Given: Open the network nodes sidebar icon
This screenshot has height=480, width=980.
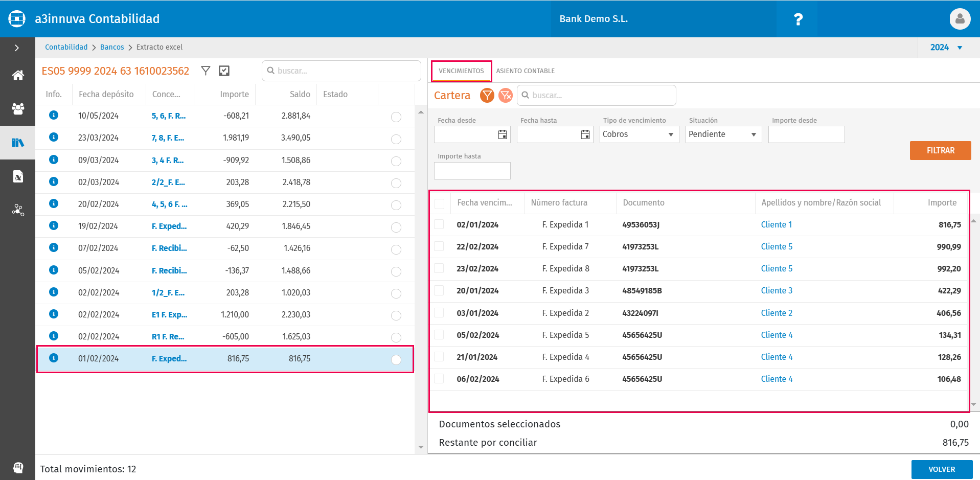Looking at the screenshot, I should click(18, 210).
